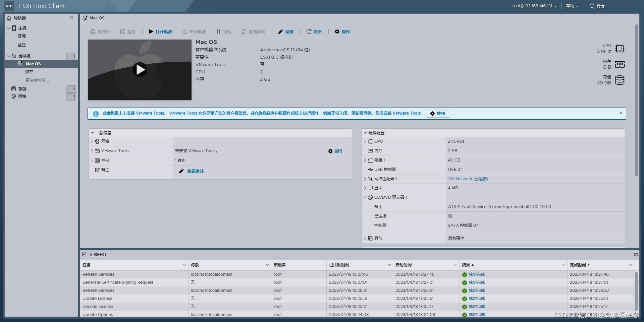Viewport: 644px width, 322px height.
Task: Click the navigator home icon
Action: pyautogui.click(x=9, y=18)
